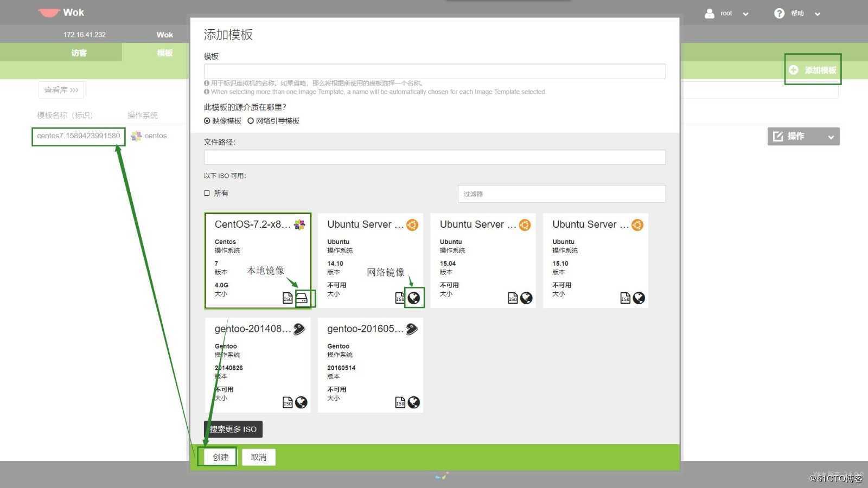The width and height of the screenshot is (868, 488).
Task: Click the network globe icon on Ubuntu 14.10 card
Action: (x=414, y=298)
